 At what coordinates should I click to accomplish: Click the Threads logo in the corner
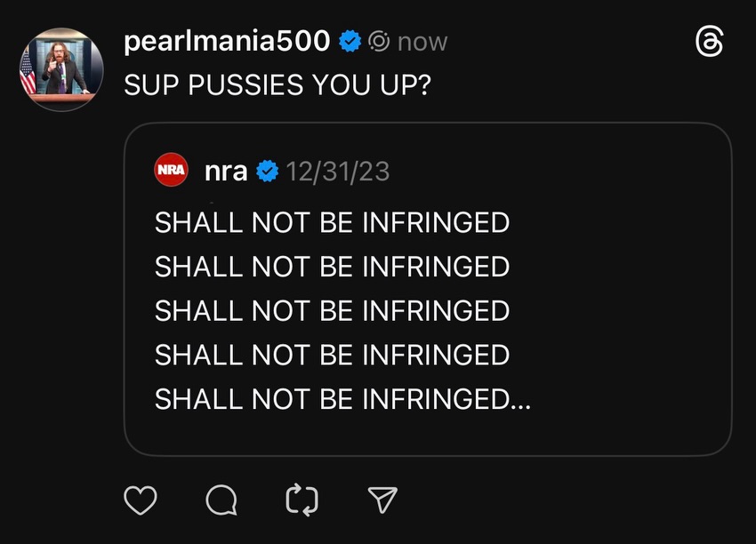point(710,42)
